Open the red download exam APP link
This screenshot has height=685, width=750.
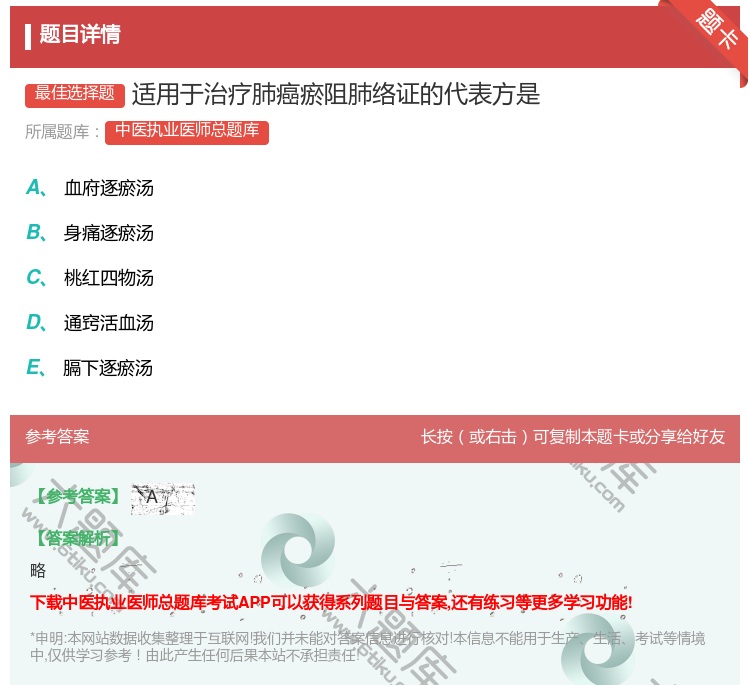pos(331,602)
